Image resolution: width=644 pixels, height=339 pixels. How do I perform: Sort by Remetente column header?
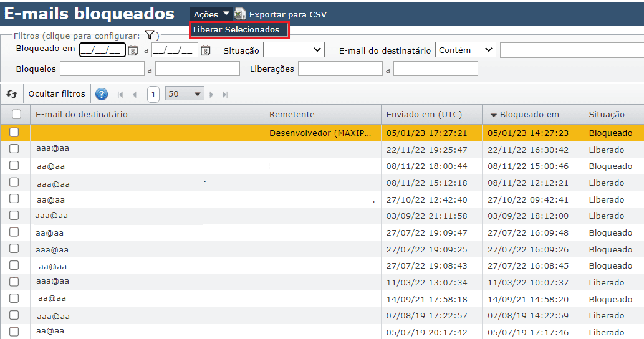pyautogui.click(x=322, y=114)
